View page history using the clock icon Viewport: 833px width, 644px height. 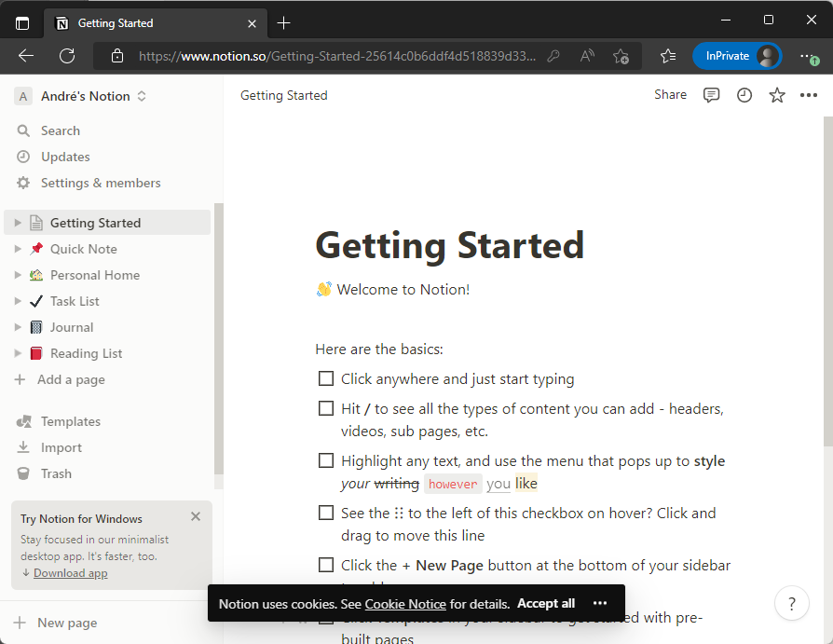point(744,95)
